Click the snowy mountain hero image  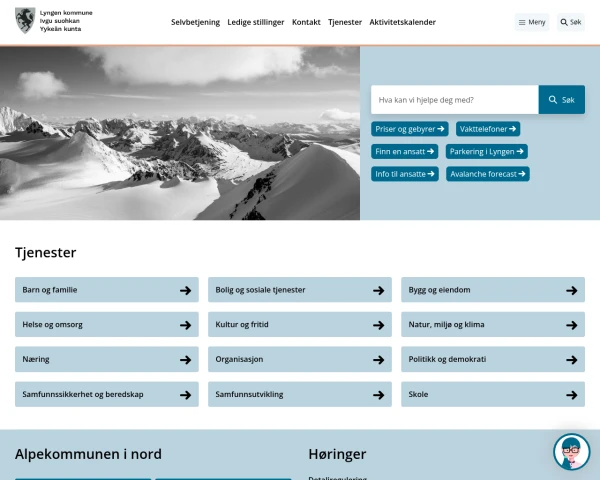(180, 133)
